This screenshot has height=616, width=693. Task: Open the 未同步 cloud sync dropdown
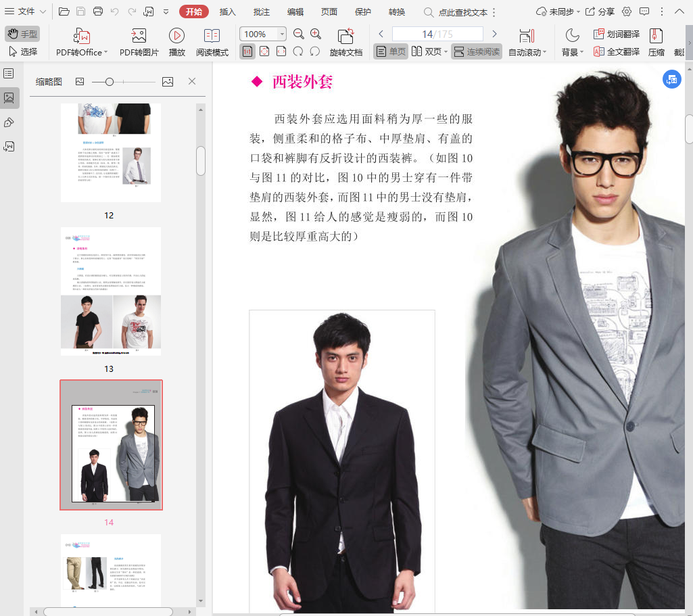(558, 12)
